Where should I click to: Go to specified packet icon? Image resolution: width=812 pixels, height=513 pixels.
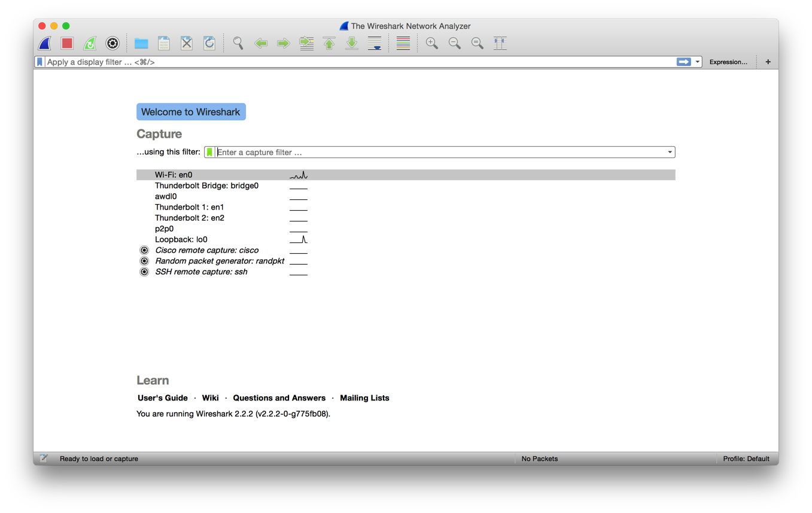pyautogui.click(x=306, y=43)
